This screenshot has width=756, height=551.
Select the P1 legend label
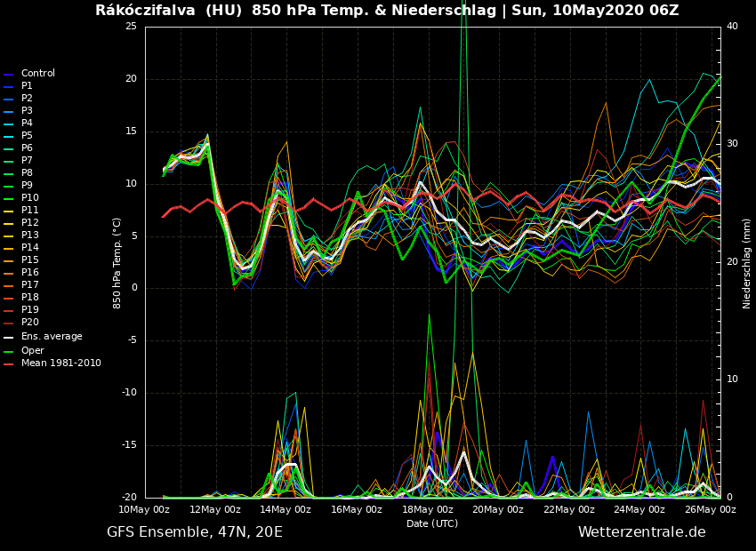pos(28,86)
